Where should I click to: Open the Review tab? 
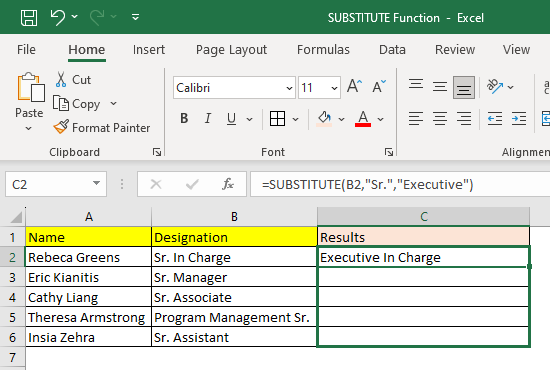[455, 50]
